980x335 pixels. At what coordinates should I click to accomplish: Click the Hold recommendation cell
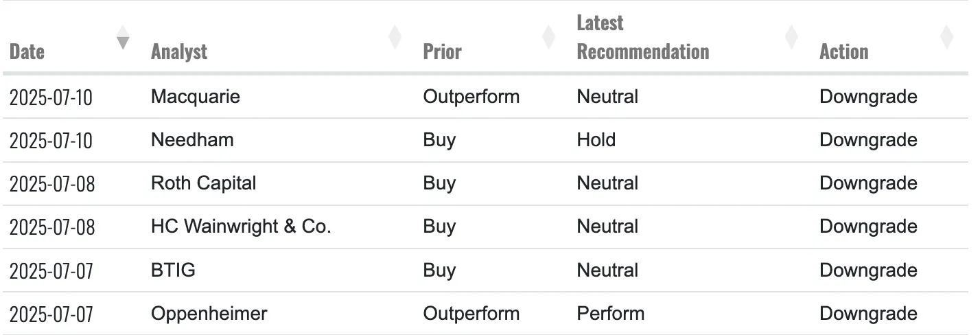[x=596, y=140]
